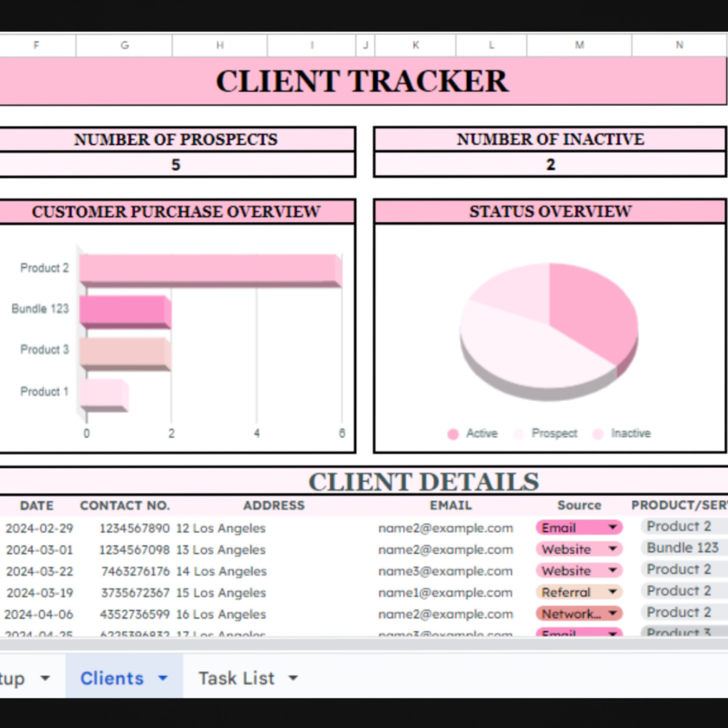Open the Email source dropdown for 2024-02-29 row
Viewport: 728px width, 728px height.
point(613,527)
